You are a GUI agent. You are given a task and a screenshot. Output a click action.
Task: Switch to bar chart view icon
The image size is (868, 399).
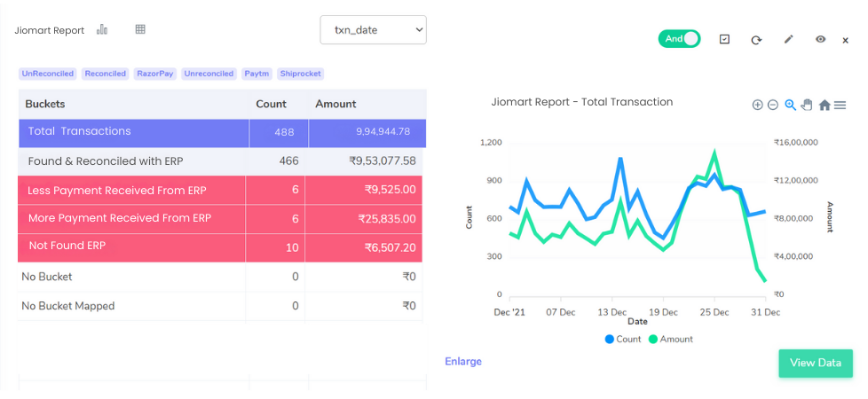102,29
